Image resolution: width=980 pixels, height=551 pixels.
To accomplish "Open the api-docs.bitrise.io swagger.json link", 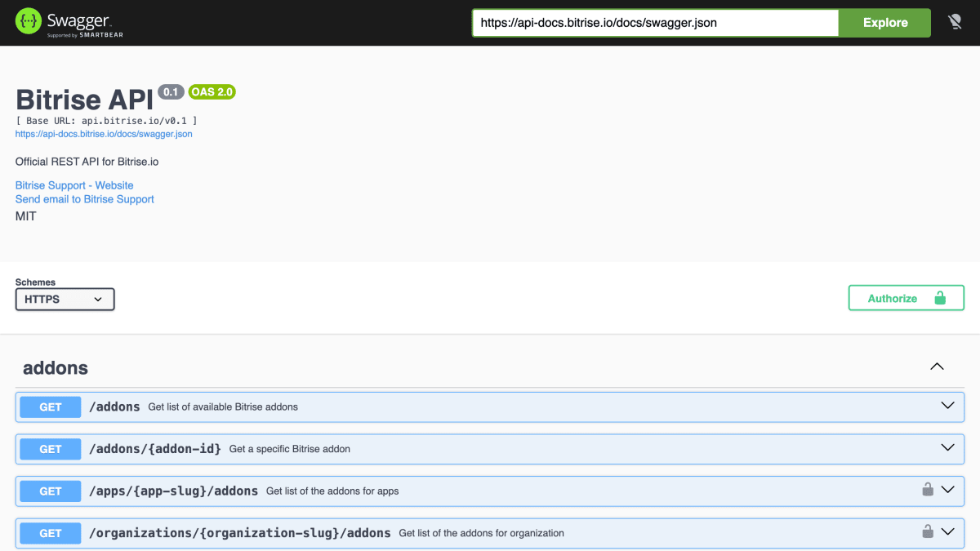I will (104, 134).
